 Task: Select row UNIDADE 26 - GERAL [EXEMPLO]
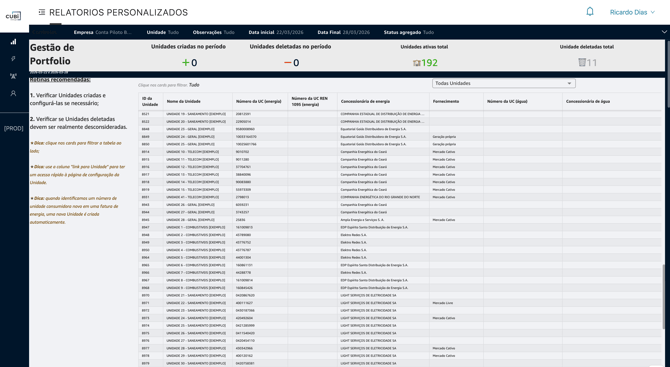[x=400, y=205]
